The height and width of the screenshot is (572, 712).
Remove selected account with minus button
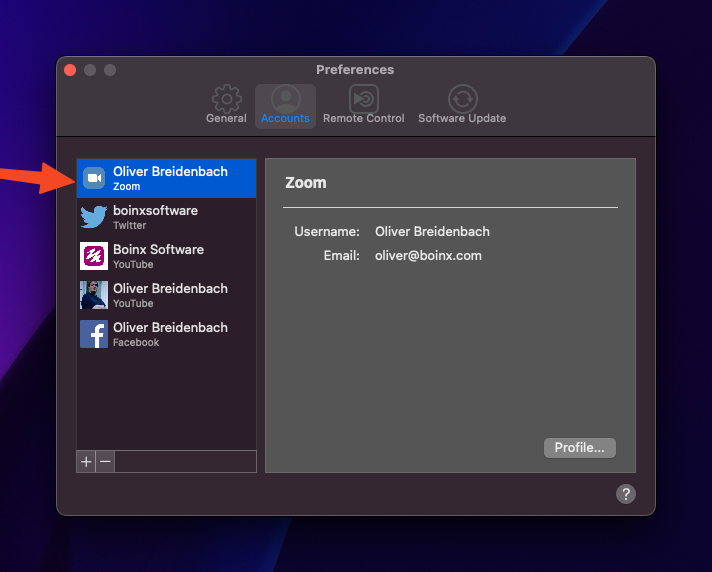click(x=105, y=462)
